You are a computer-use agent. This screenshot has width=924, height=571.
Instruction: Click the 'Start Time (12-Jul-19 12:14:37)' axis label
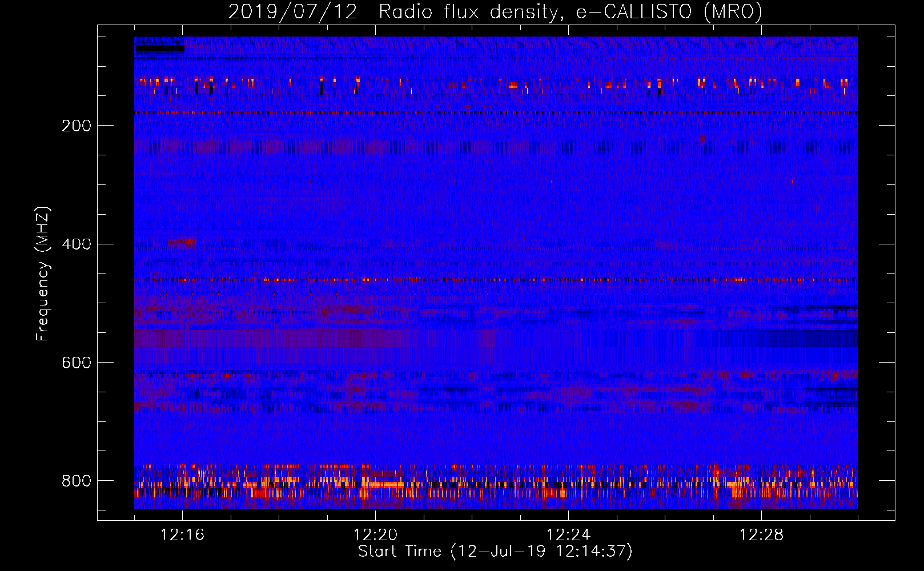pos(495,552)
